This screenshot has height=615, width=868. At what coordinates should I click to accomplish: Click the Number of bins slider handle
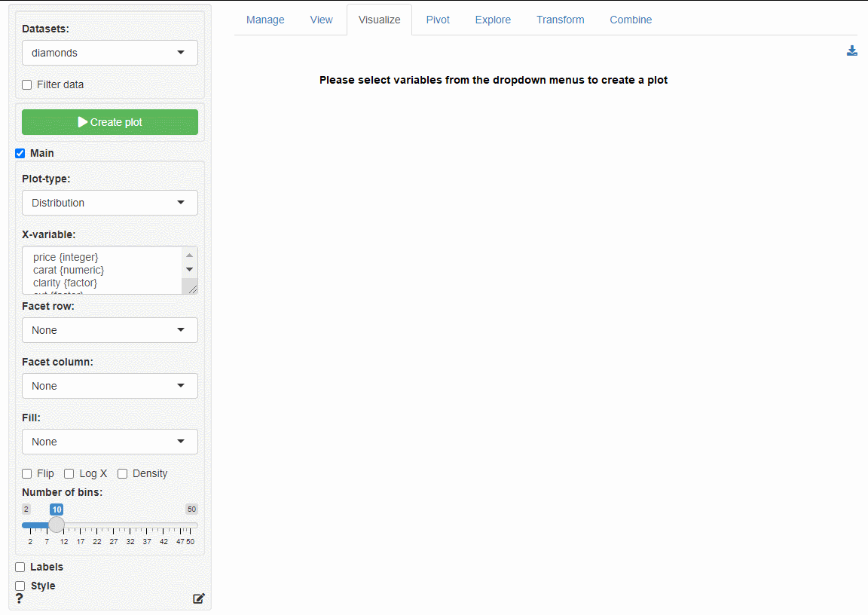point(57,525)
